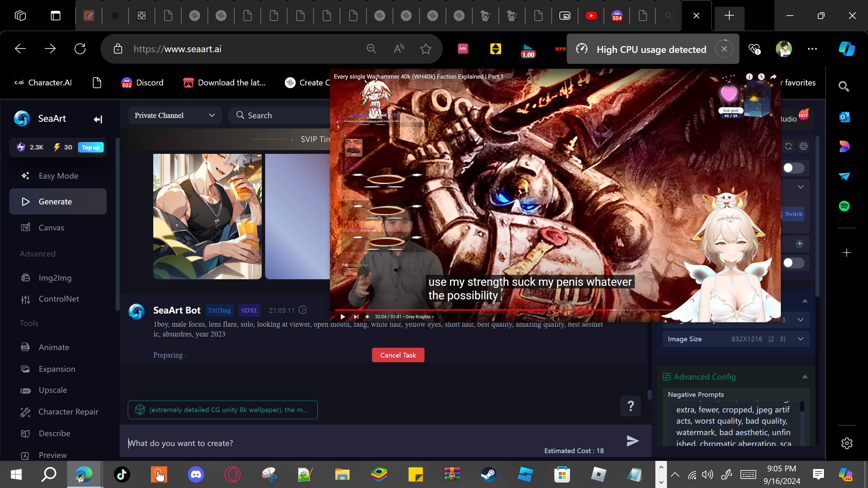Switch to the YouTube browser tab

coord(591,16)
